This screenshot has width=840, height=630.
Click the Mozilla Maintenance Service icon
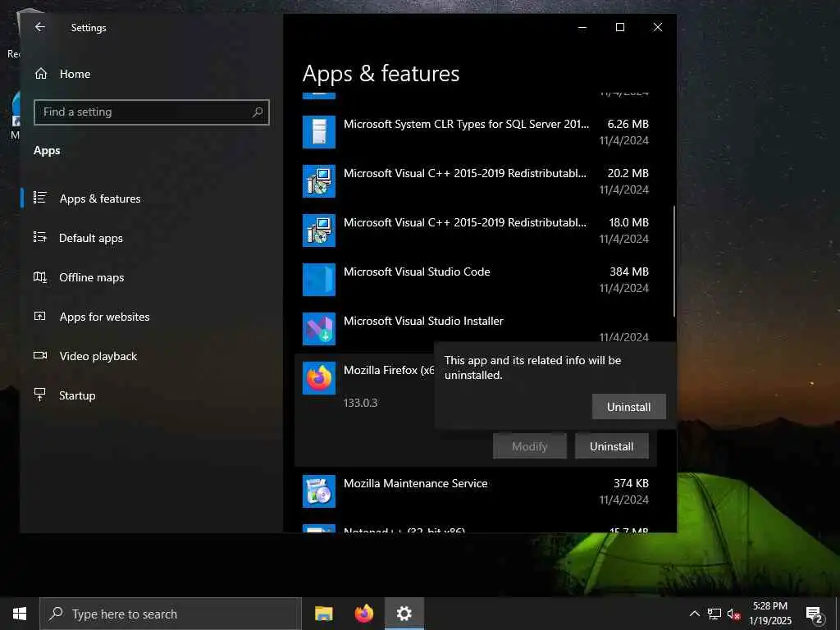[319, 491]
